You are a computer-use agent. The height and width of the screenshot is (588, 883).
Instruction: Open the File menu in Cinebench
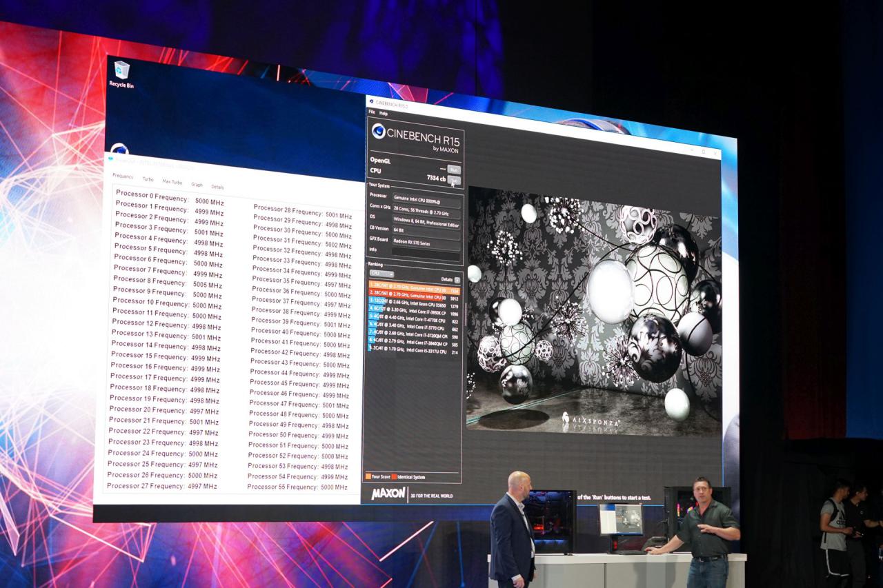372,112
